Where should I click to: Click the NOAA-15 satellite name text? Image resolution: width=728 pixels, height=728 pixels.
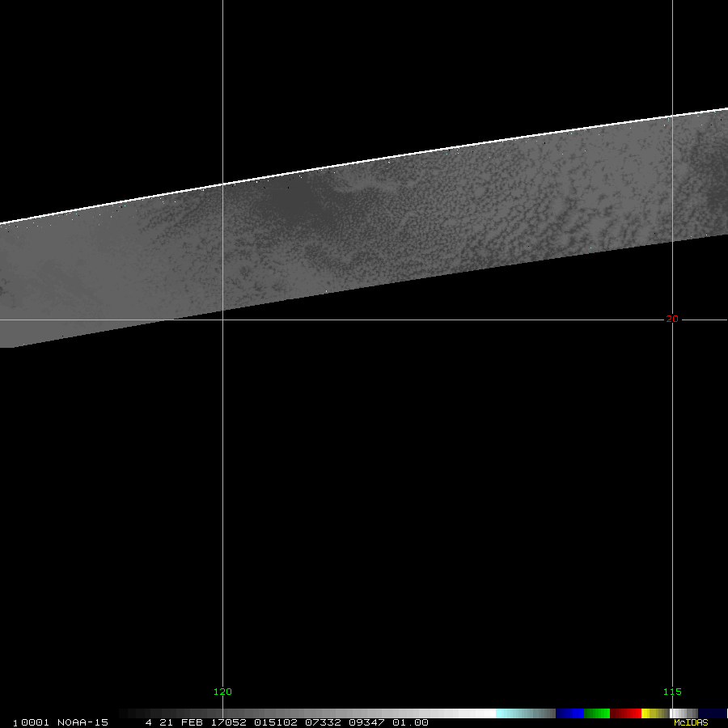pos(85,722)
